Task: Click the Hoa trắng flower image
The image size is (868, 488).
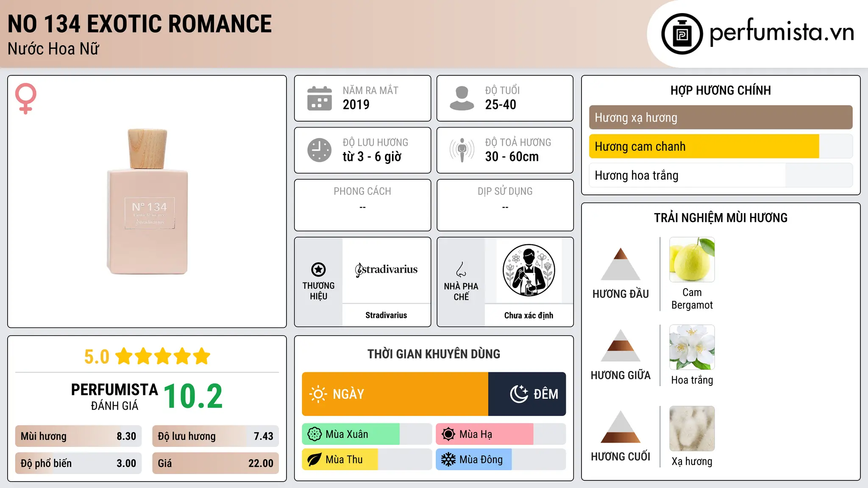Action: click(692, 347)
